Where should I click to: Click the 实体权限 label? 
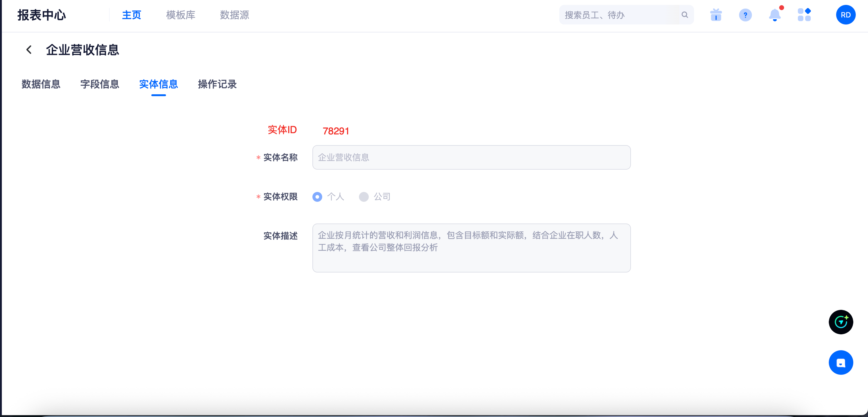point(280,197)
